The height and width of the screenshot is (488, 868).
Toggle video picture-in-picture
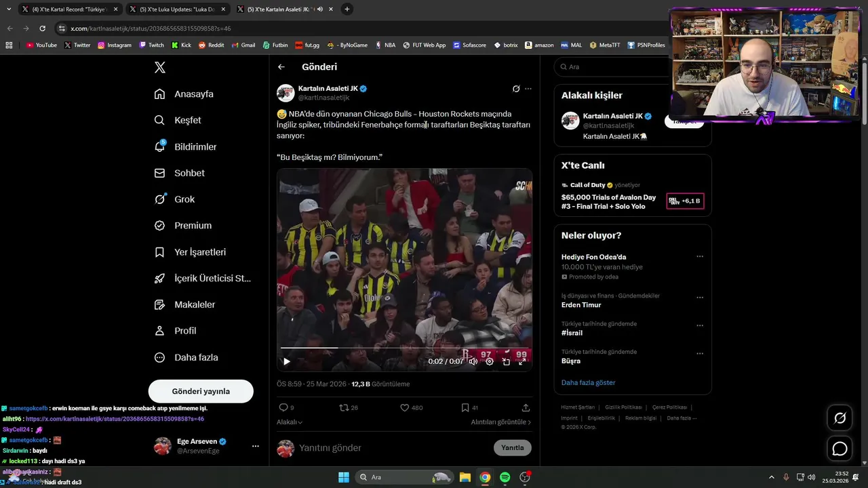pyautogui.click(x=506, y=361)
